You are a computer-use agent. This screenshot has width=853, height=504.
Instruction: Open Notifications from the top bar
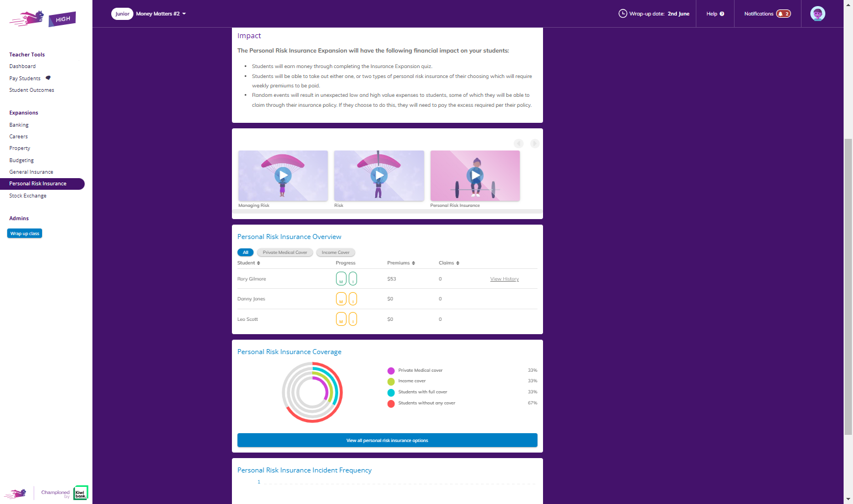767,14
